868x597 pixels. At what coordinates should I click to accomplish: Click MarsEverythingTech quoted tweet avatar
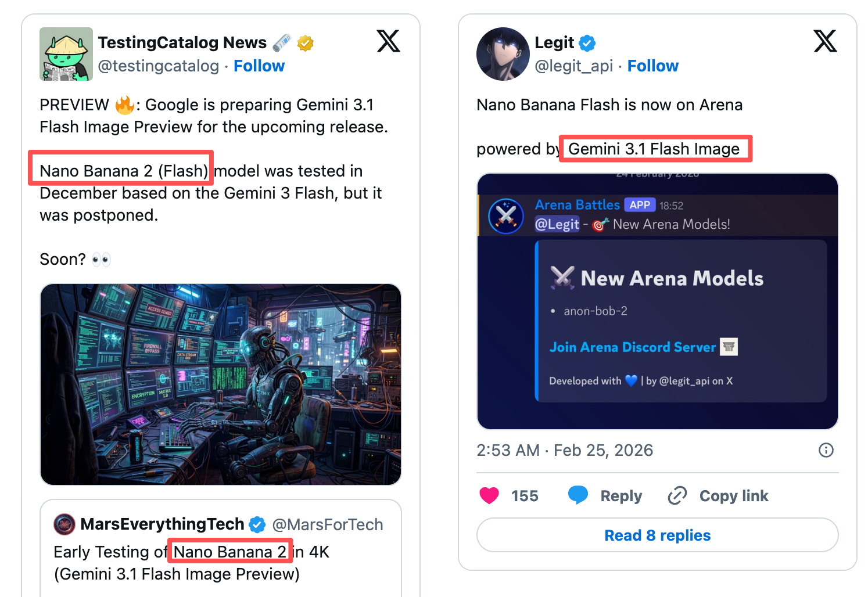click(64, 524)
